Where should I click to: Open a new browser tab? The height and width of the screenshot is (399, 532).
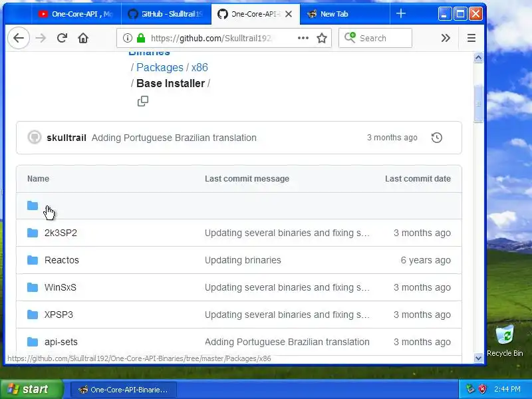pos(401,13)
